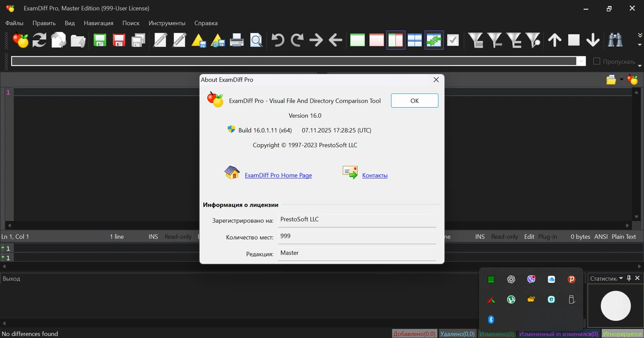The image size is (644, 338).
Task: Click OK in About ExamDiff Pro dialog
Action: point(414,100)
